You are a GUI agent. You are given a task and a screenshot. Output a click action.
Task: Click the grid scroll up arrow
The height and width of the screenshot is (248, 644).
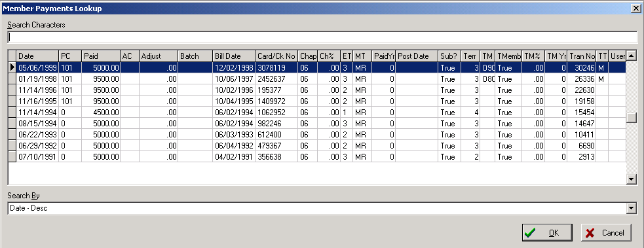pyautogui.click(x=631, y=56)
